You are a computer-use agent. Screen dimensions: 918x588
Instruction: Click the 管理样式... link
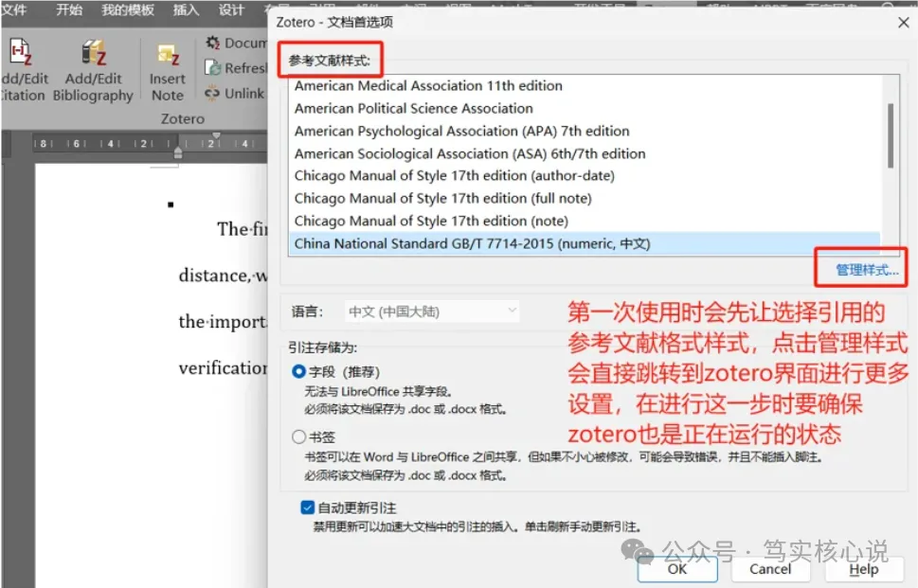(866, 270)
